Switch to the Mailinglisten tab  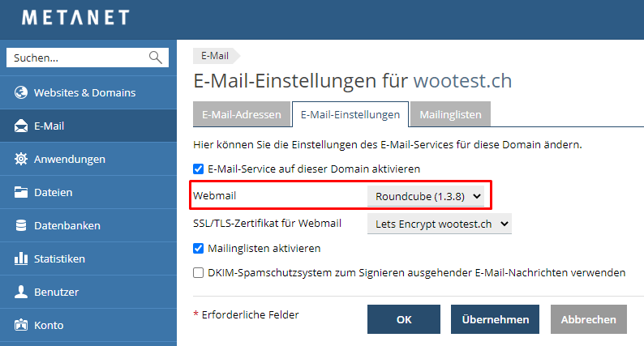tap(450, 114)
